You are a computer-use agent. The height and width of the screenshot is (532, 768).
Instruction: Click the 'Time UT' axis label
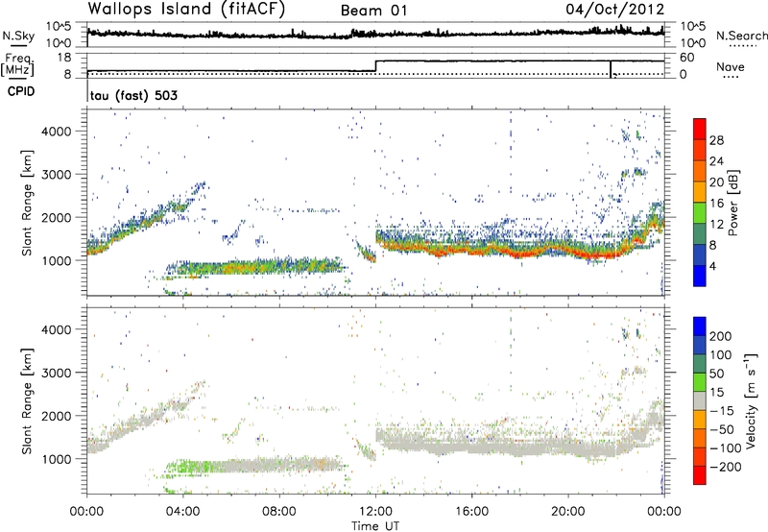[375, 525]
